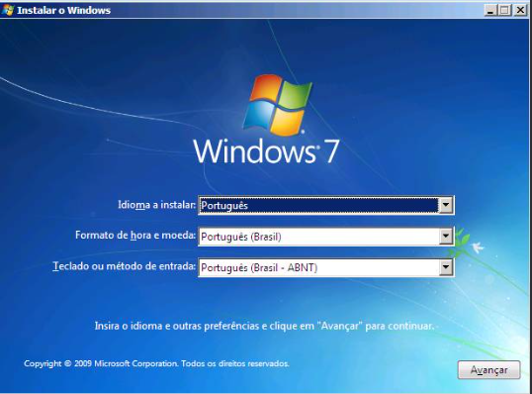The height and width of the screenshot is (394, 532).
Task: Click the 'Idioma a instalar:' label
Action: [157, 205]
